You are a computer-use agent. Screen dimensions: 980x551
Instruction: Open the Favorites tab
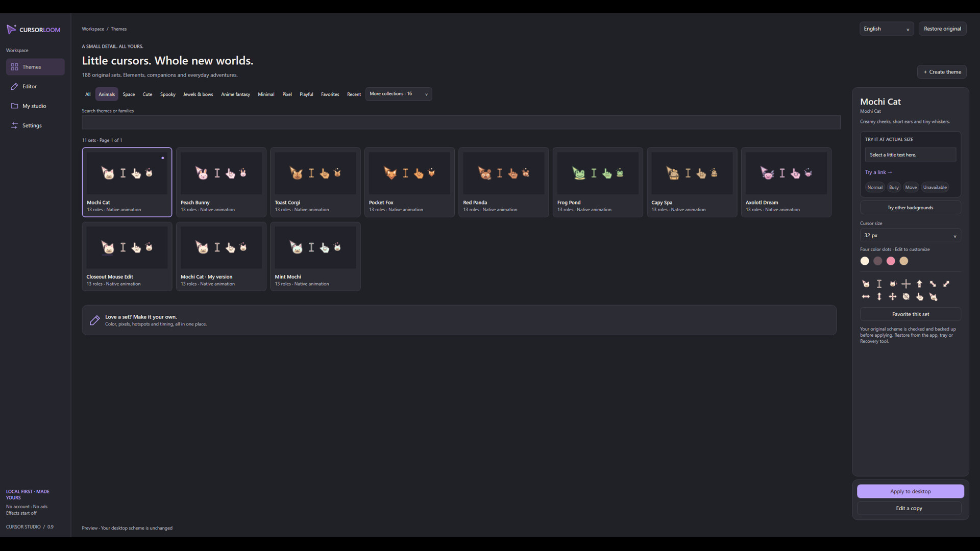[330, 94]
